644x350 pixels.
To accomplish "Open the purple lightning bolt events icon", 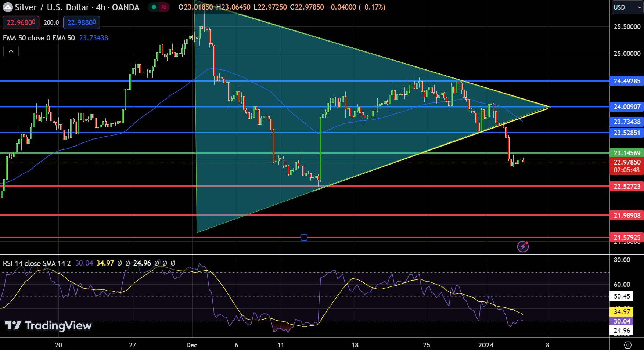I will coord(523,246).
